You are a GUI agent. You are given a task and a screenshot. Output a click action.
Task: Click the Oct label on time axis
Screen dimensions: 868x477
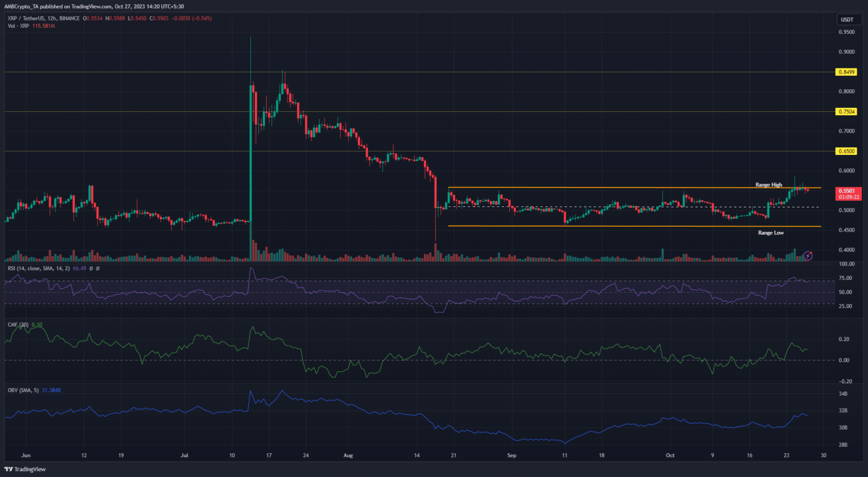[670, 456]
